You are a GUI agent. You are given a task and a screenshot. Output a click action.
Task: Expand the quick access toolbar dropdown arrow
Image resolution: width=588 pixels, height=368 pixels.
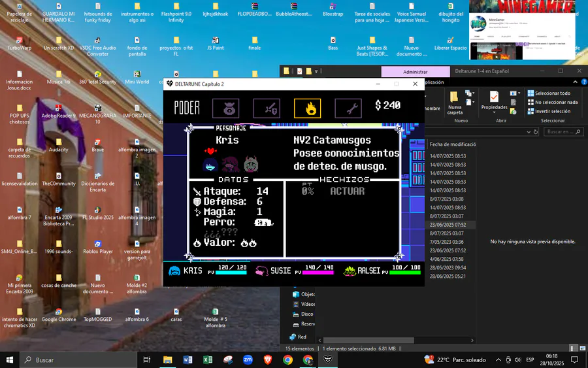(316, 71)
